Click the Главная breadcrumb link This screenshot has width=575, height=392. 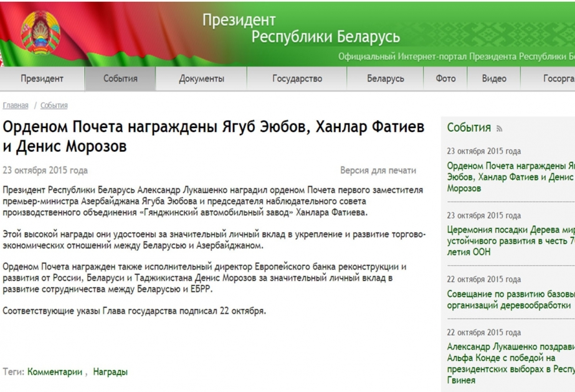pyautogui.click(x=16, y=106)
